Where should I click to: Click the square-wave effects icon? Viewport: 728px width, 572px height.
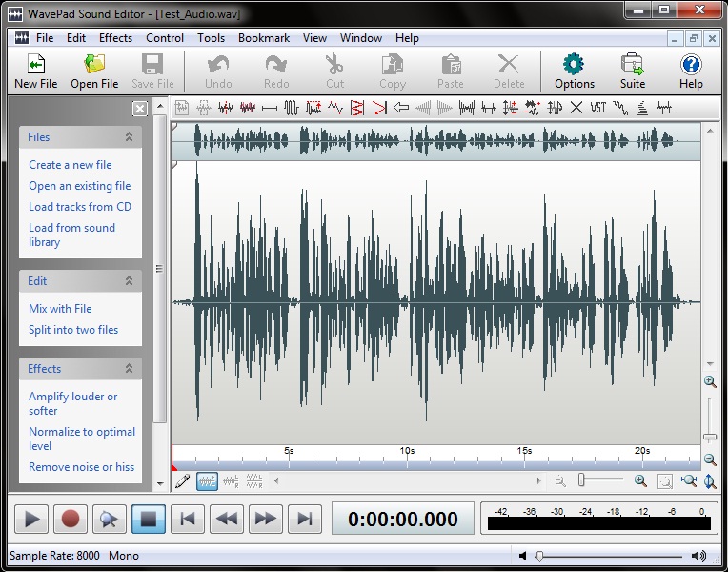(292, 108)
